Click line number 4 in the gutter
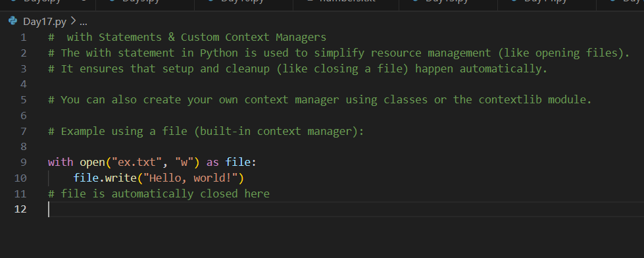The width and height of the screenshot is (644, 258). pyautogui.click(x=23, y=84)
